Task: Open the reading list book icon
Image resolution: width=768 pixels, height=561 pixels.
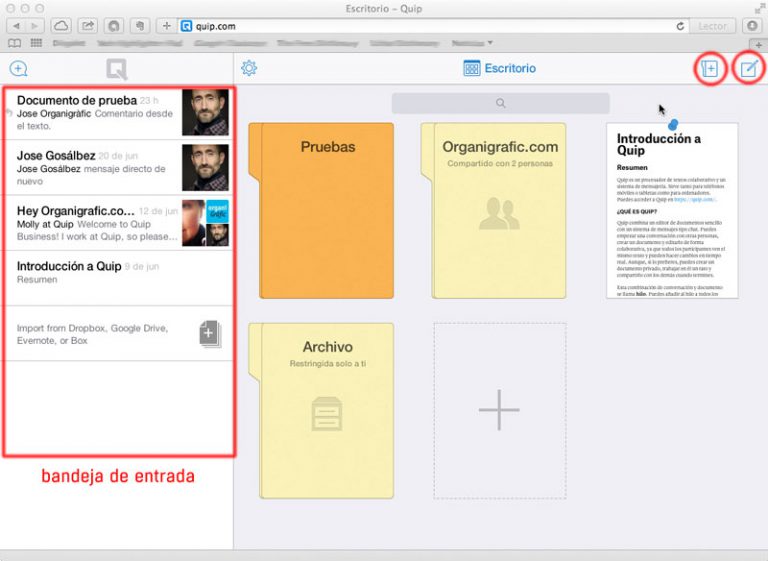Action: coord(15,43)
